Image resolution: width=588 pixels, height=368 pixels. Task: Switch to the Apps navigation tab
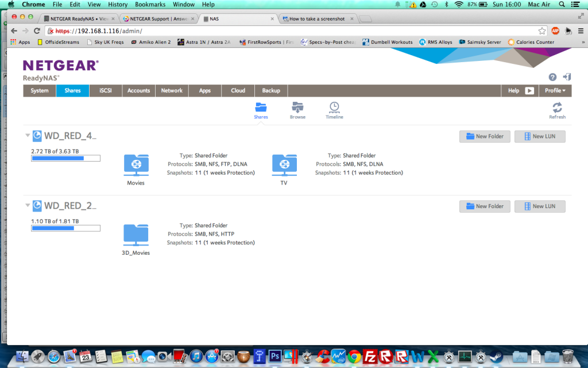tap(205, 90)
